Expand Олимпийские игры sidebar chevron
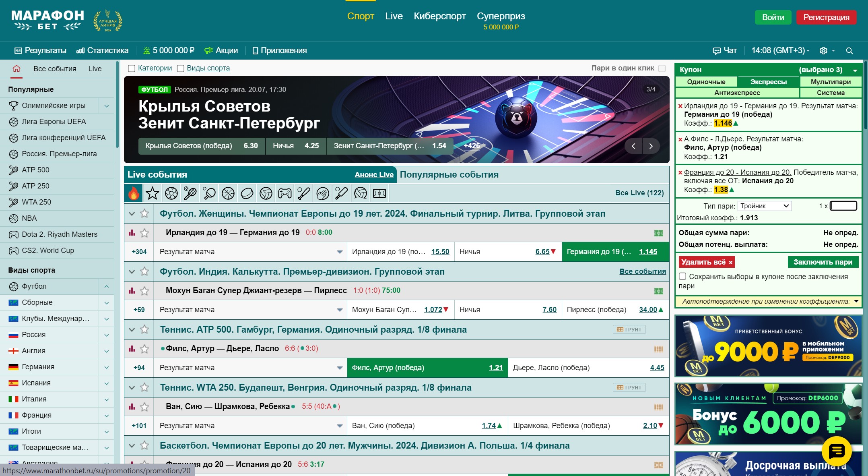 (107, 106)
